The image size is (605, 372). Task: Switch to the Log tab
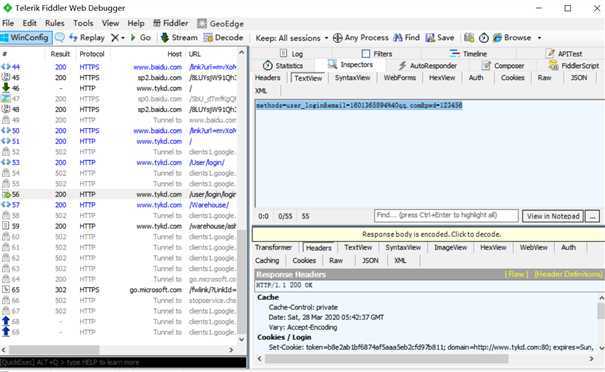(291, 54)
